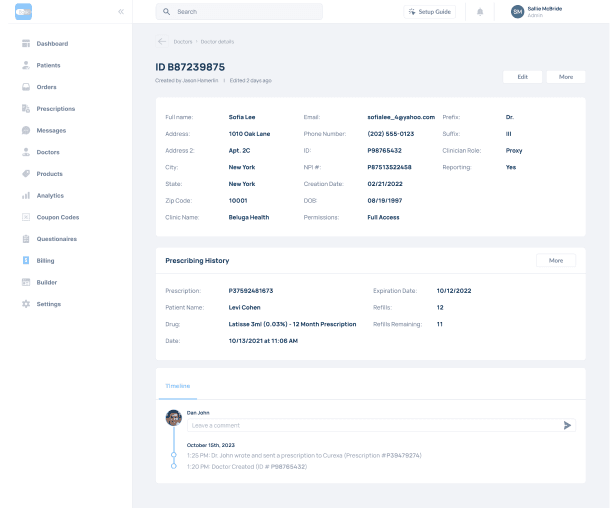Screen dimensions: 614x508
Task: Expand More options in Prescribing History
Action: point(556,260)
